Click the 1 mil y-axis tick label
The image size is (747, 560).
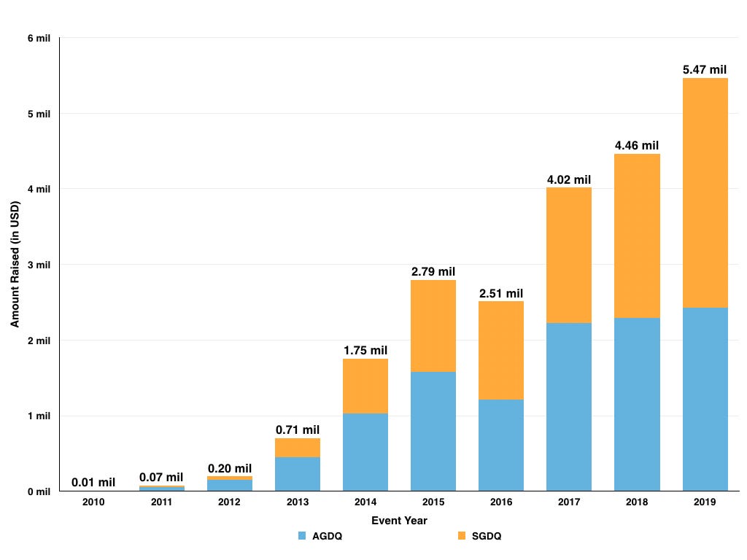pyautogui.click(x=39, y=416)
